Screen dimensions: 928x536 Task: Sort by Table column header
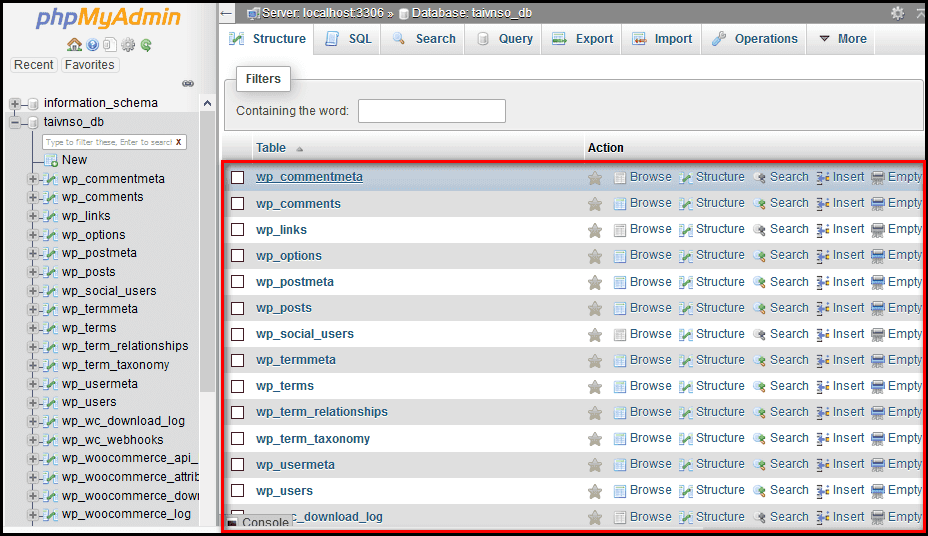(271, 148)
